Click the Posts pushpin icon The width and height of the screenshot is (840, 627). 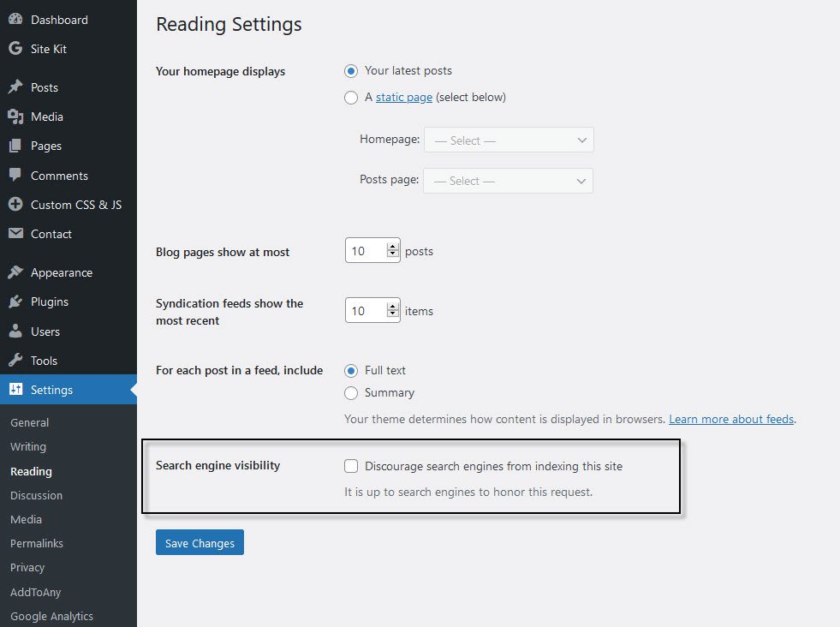[x=15, y=87]
